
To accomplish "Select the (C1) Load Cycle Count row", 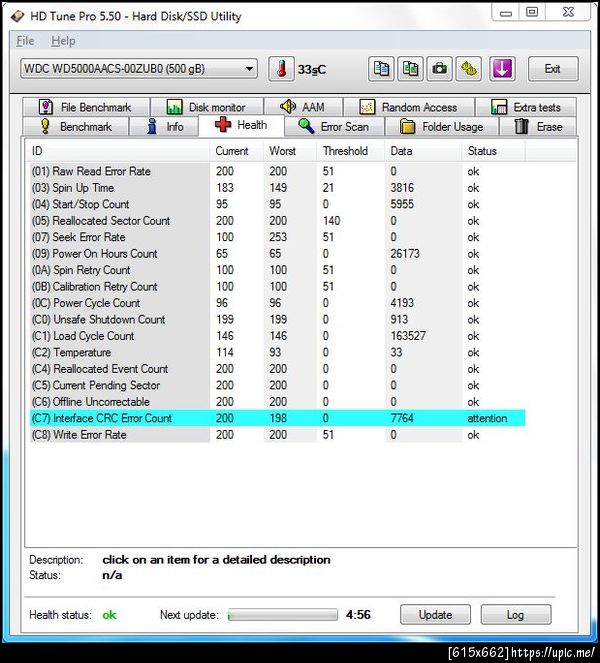I will (x=278, y=336).
